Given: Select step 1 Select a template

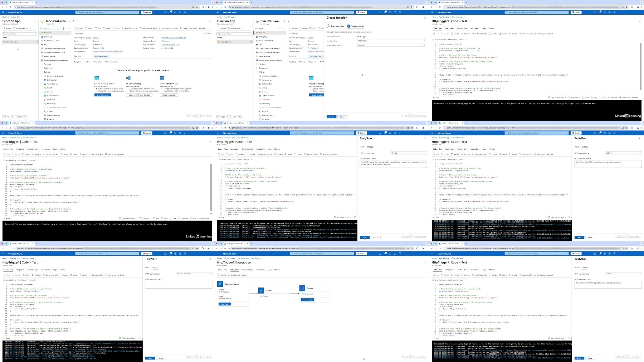Looking at the screenshot, I should pyautogui.click(x=335, y=26).
